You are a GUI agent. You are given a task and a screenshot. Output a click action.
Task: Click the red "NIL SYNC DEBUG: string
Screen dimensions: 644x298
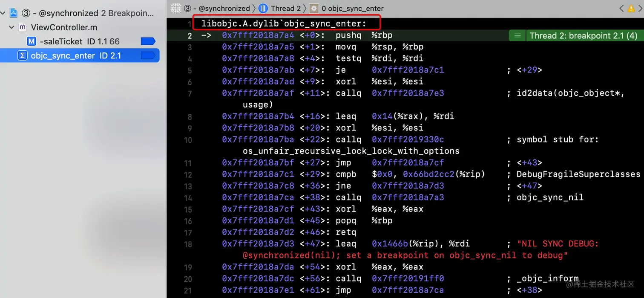click(558, 244)
